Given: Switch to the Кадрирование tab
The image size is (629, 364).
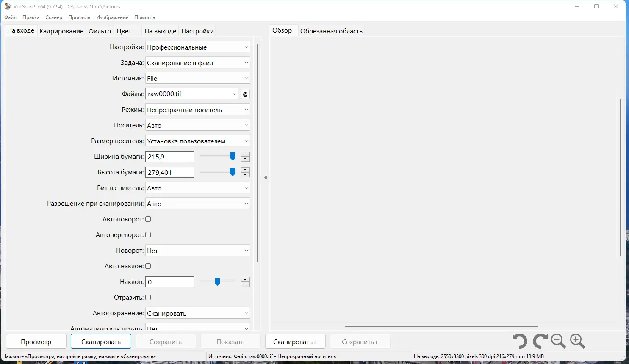Looking at the screenshot, I should (61, 31).
